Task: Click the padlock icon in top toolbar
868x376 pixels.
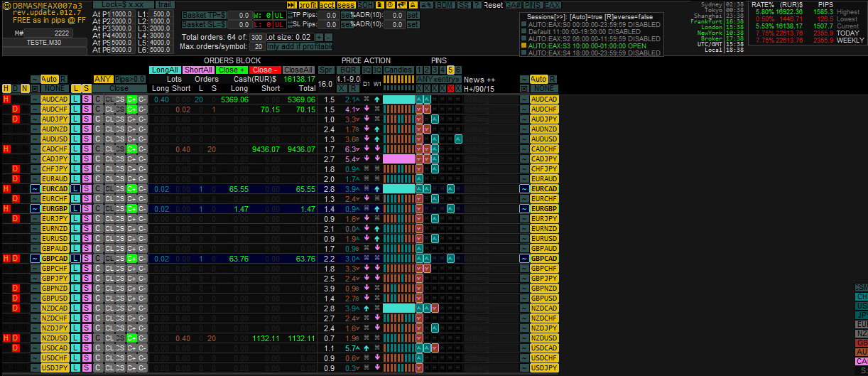Action: [x=413, y=5]
